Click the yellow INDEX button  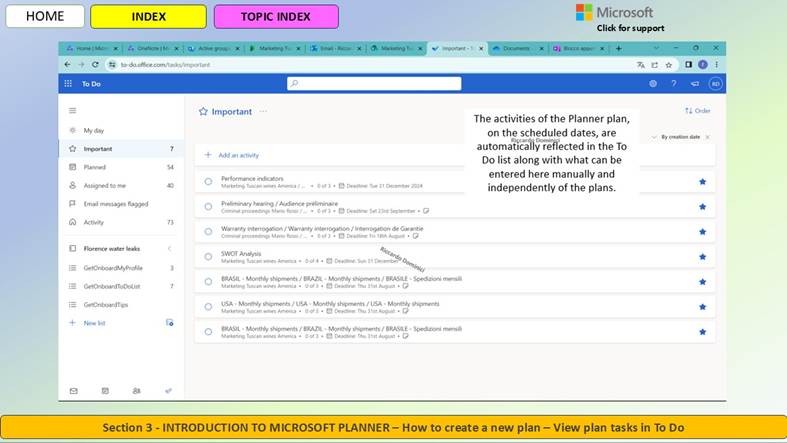(x=149, y=17)
